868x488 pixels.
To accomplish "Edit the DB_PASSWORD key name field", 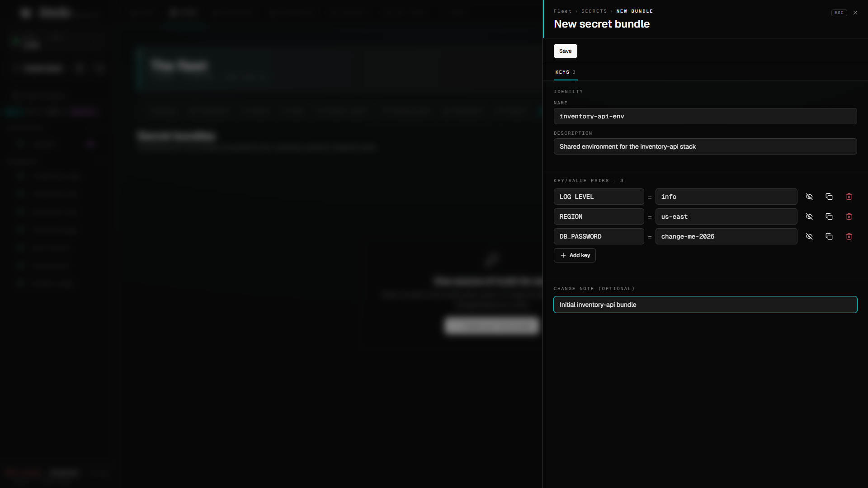I will click(x=599, y=237).
